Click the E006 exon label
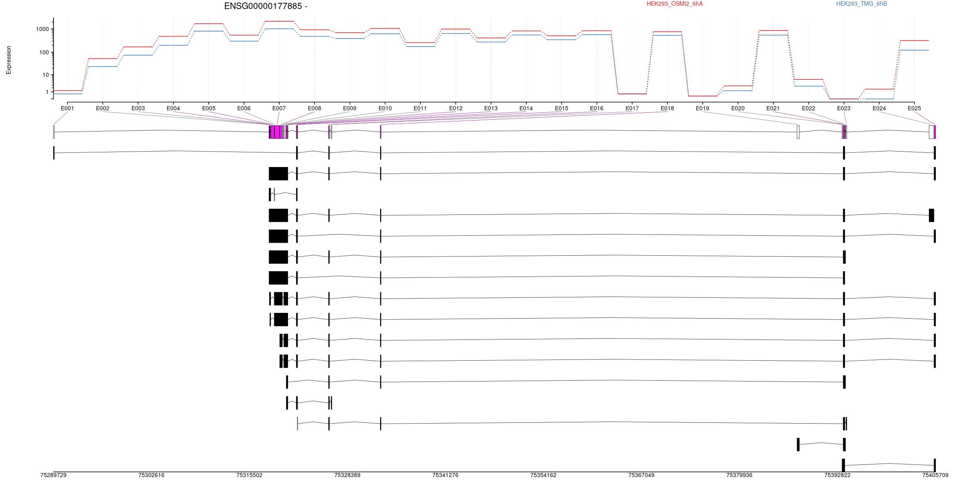This screenshot has width=980, height=482. [244, 109]
